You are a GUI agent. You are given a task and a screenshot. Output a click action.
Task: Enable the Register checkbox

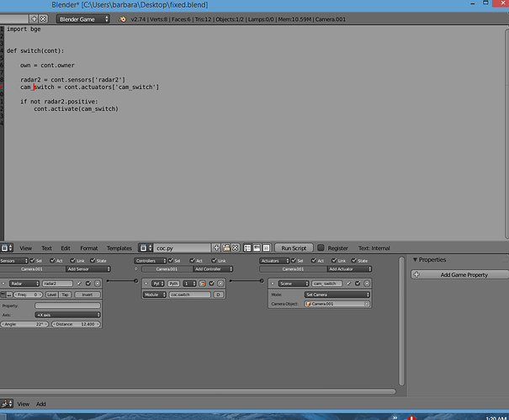tap(321, 247)
